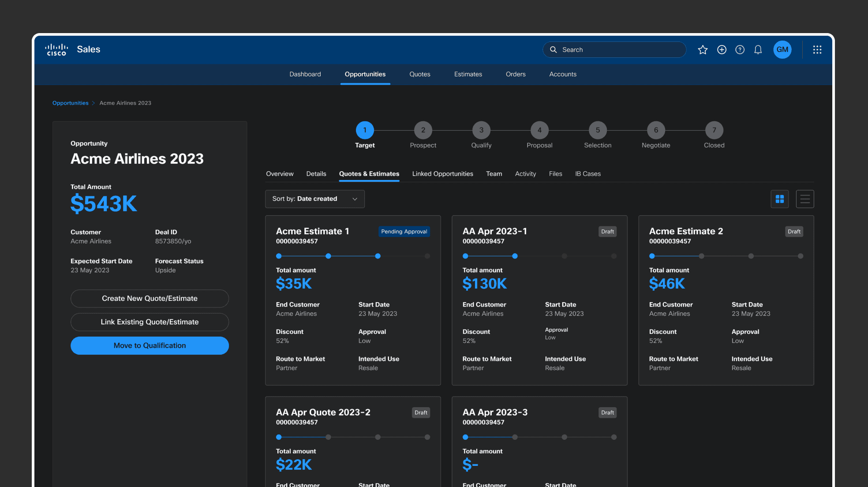Select stage 7 Closed step

714,130
